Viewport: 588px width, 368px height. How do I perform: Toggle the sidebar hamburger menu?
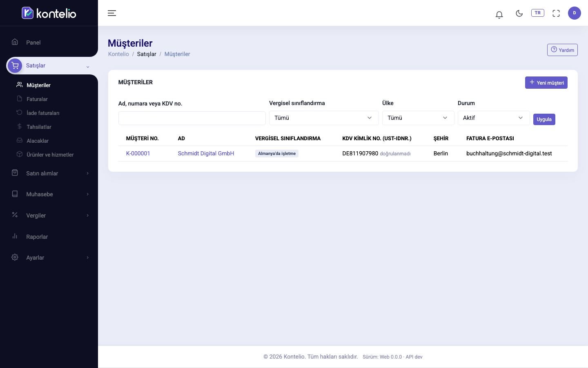[112, 13]
